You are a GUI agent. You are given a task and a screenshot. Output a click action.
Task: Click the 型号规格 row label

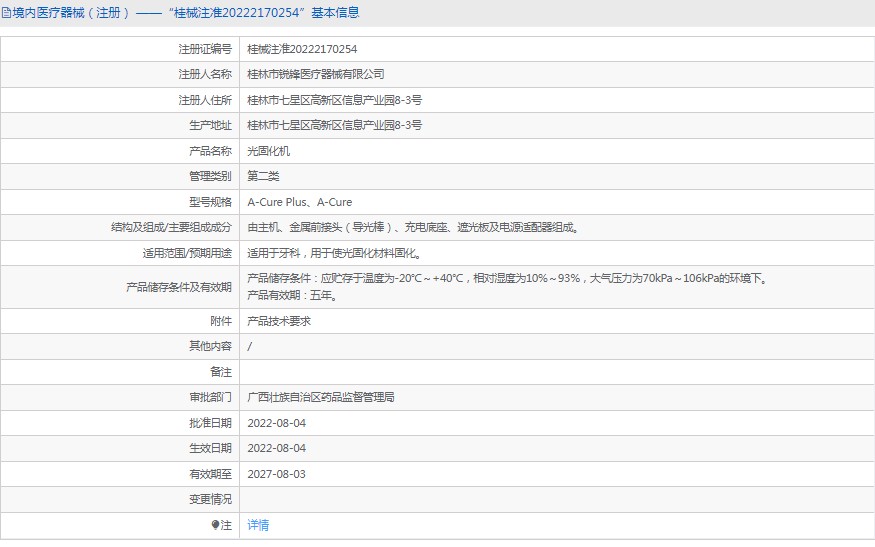pyautogui.click(x=210, y=201)
